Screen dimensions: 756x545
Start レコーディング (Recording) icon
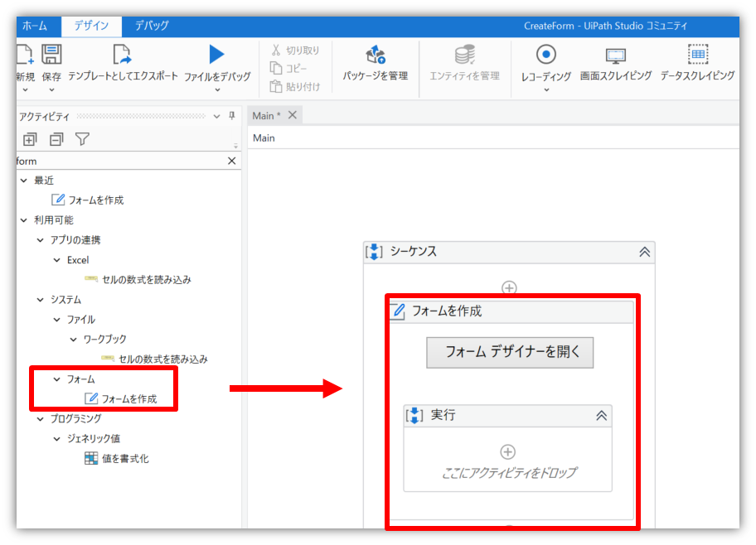coord(545,55)
